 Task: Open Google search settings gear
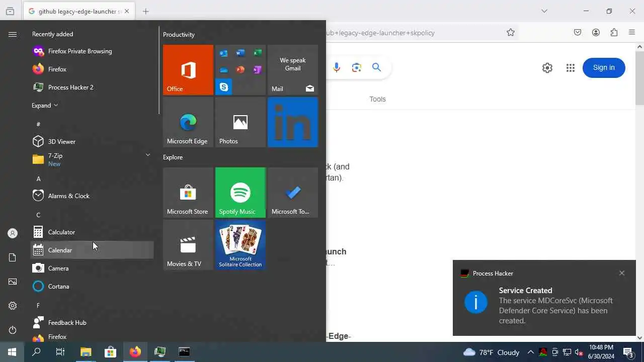(547, 68)
